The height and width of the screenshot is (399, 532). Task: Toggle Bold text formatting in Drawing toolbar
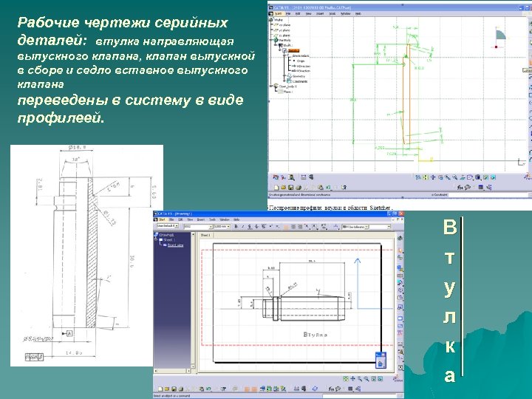(236, 226)
